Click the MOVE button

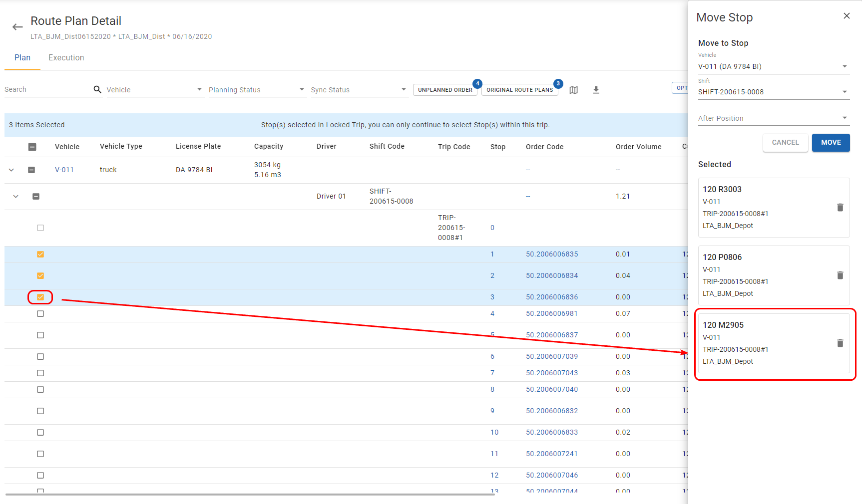click(x=831, y=142)
